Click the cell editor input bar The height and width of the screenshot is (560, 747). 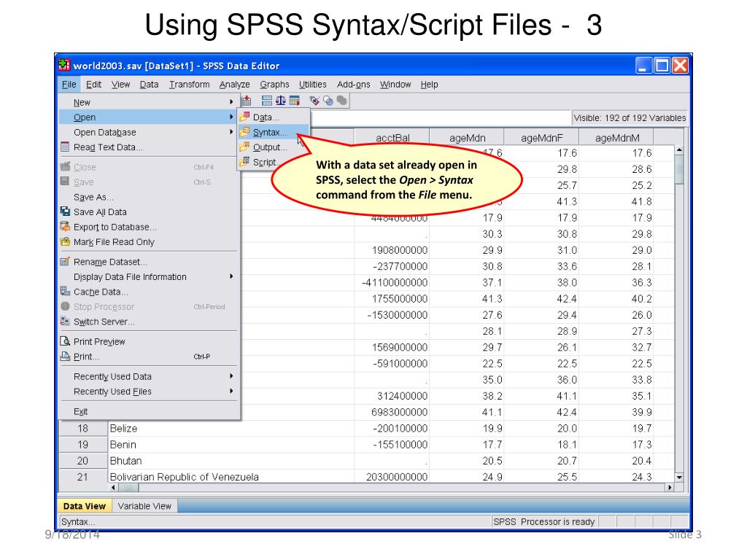(x=441, y=117)
